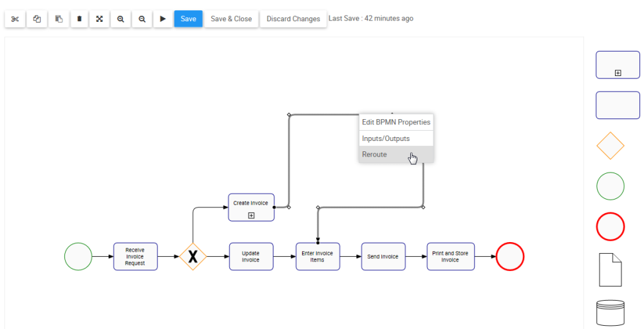Screen dimensions: 644x329
Task: Pick the red end event palette shape
Action: (611, 227)
